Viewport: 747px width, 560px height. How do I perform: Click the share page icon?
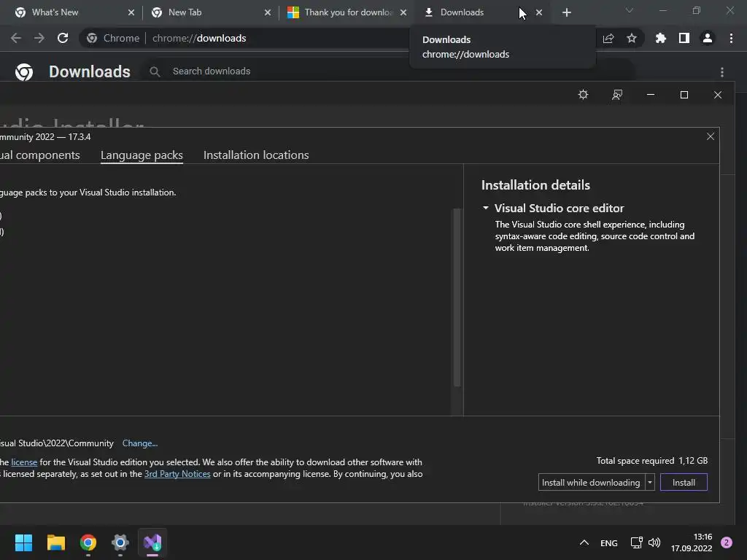tap(608, 38)
